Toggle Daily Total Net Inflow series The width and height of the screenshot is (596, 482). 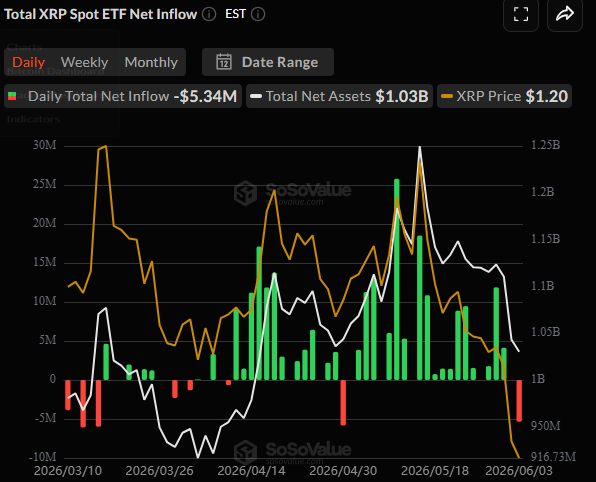tap(123, 96)
